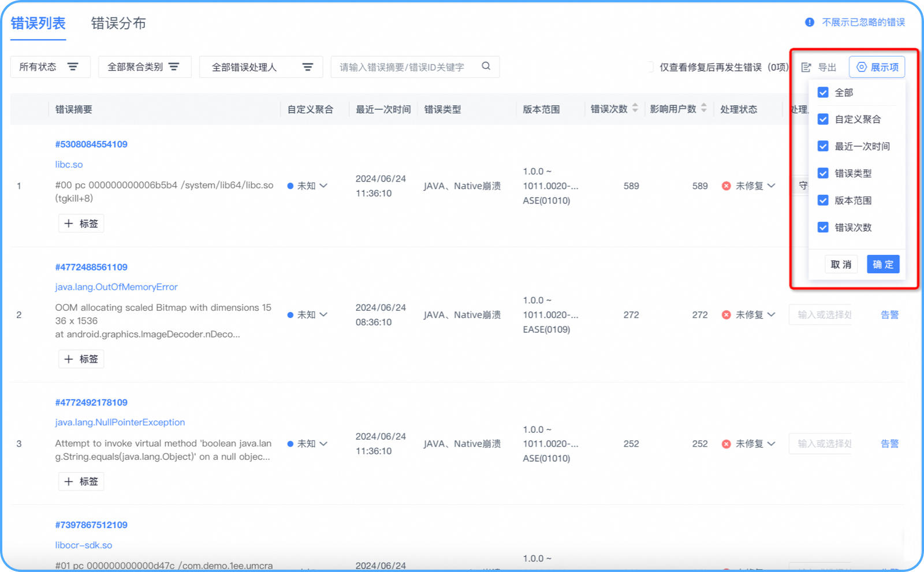The image size is (924, 572).
Task: Uncheck the 错误次数 display option
Action: (823, 228)
